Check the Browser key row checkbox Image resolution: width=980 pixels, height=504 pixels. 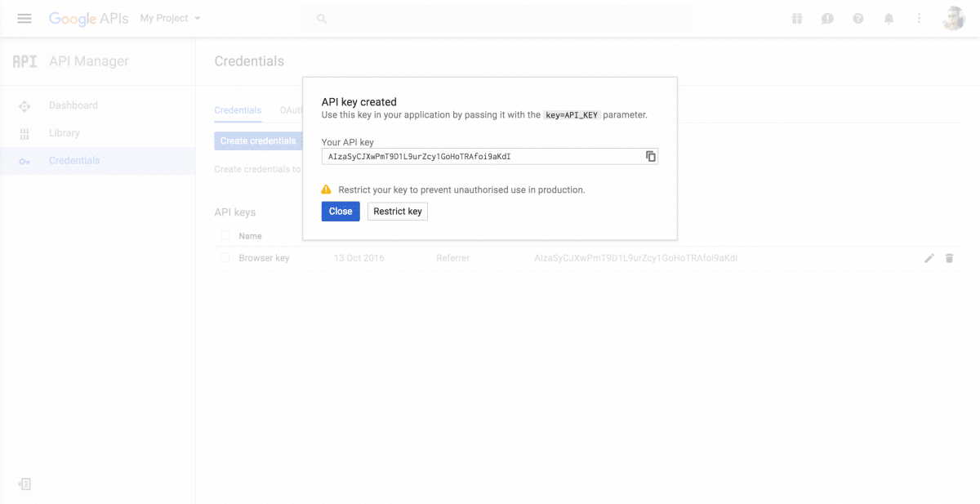(x=225, y=257)
